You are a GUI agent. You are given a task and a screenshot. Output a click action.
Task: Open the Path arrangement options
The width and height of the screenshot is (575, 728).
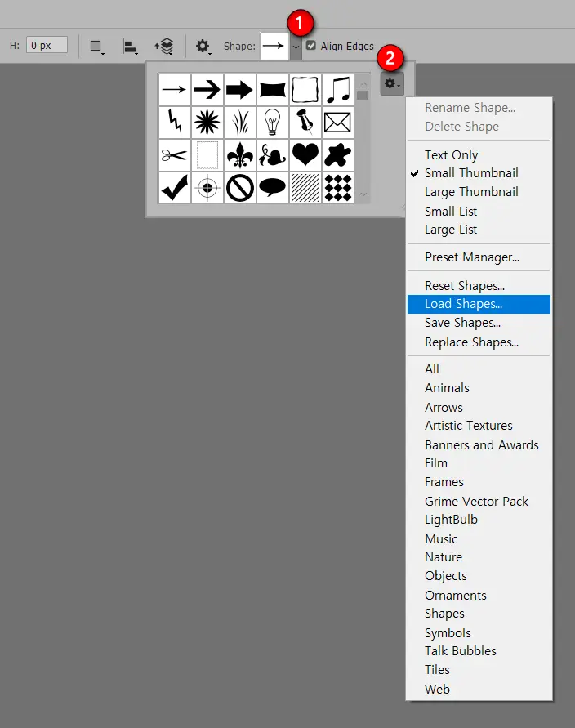pyautogui.click(x=164, y=47)
